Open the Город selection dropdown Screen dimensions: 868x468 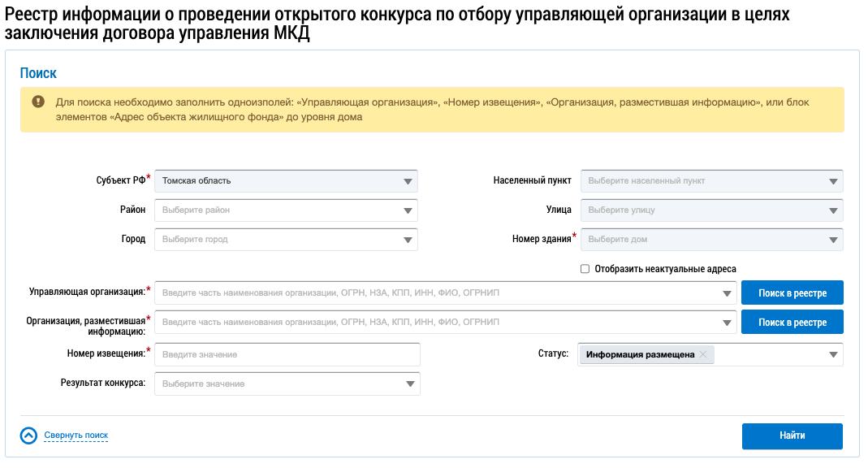point(285,240)
